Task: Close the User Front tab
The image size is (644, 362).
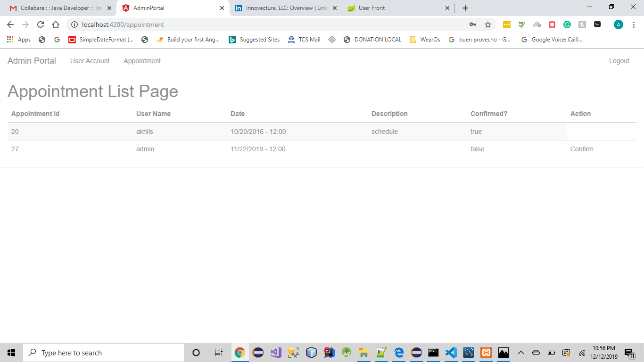Action: (x=447, y=8)
